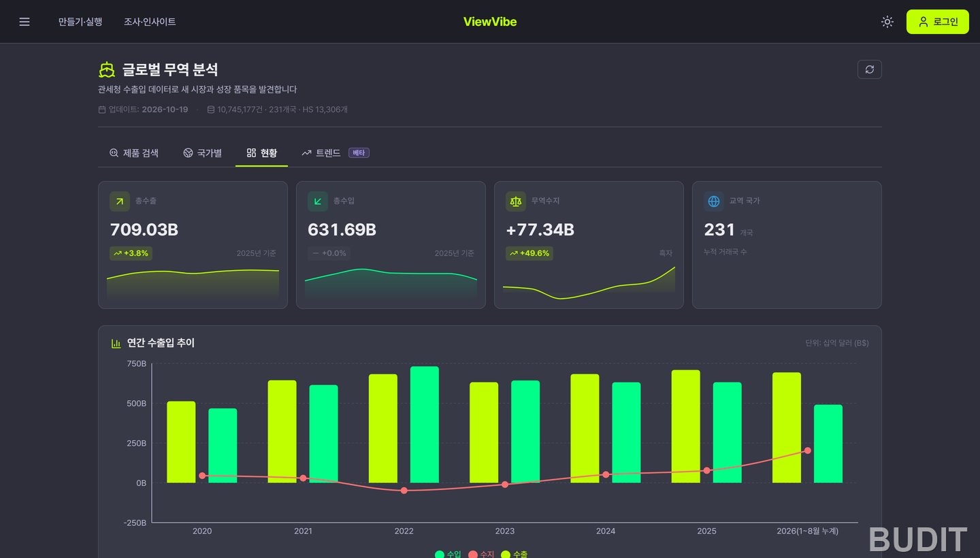Click the 2025 export bar

tap(686, 427)
